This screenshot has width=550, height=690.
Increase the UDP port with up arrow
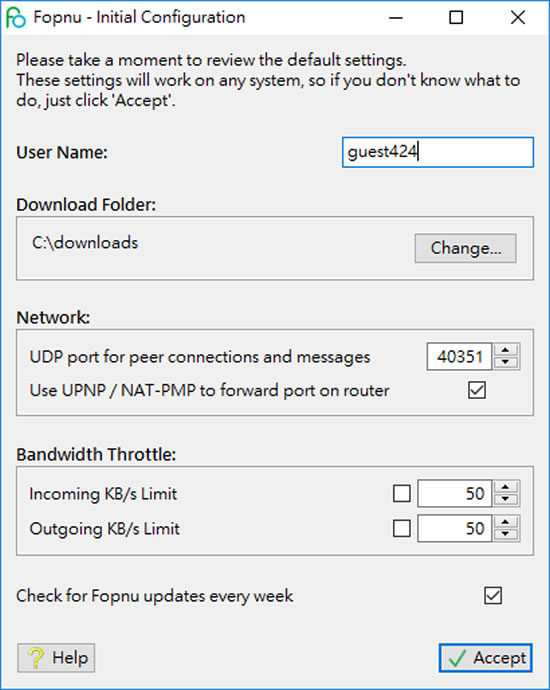[506, 350]
